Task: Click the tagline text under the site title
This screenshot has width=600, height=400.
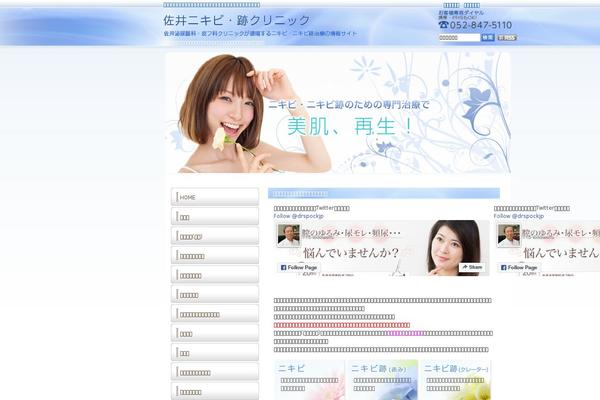Action: click(260, 34)
